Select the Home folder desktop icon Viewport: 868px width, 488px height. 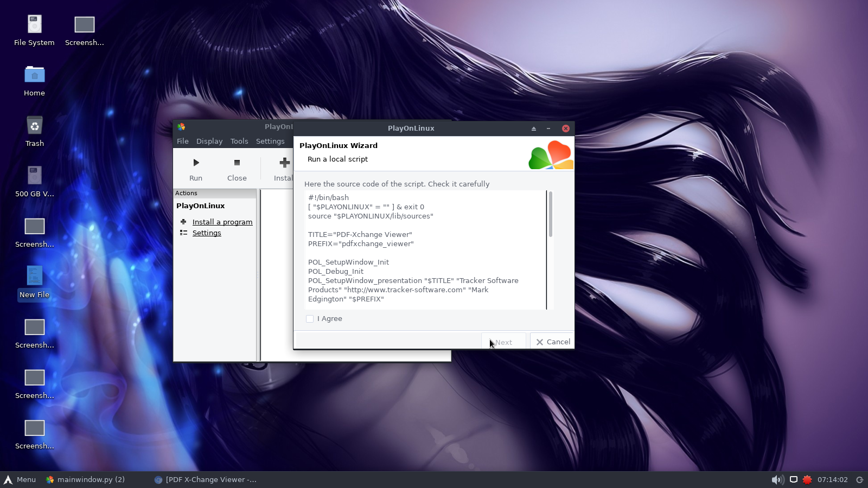[34, 81]
